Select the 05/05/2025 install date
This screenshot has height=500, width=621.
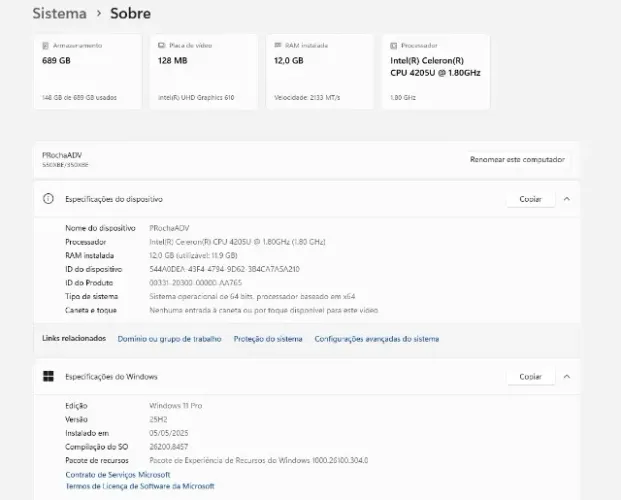[169, 433]
